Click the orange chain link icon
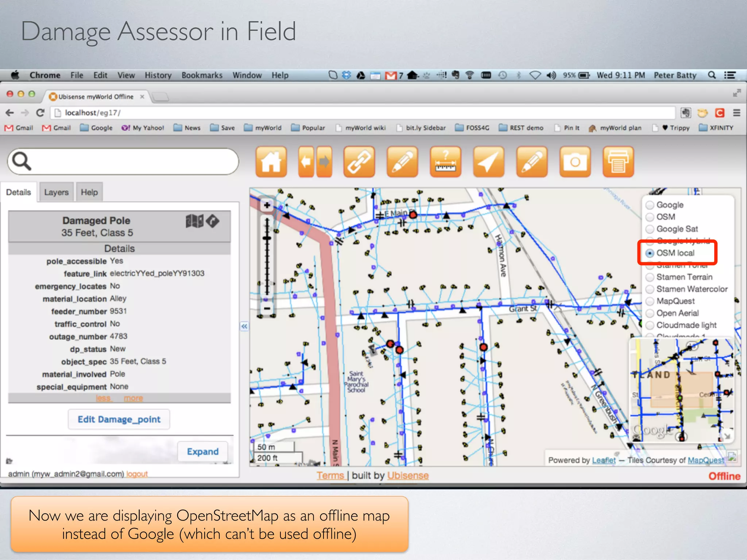This screenshot has width=747, height=560. click(359, 162)
